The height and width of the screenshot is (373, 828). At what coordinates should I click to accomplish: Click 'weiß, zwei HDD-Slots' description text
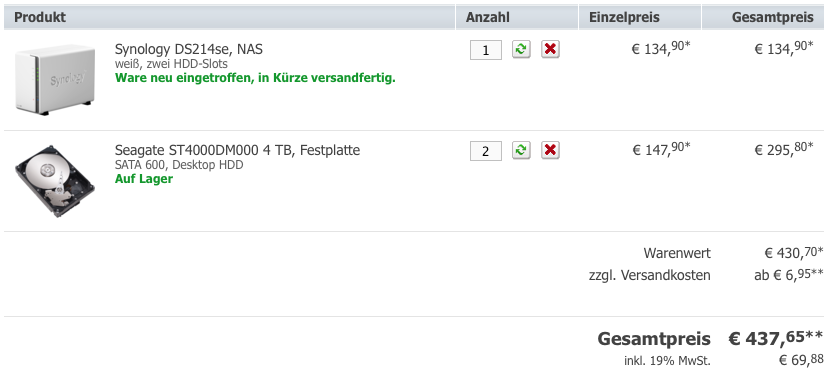coord(171,64)
